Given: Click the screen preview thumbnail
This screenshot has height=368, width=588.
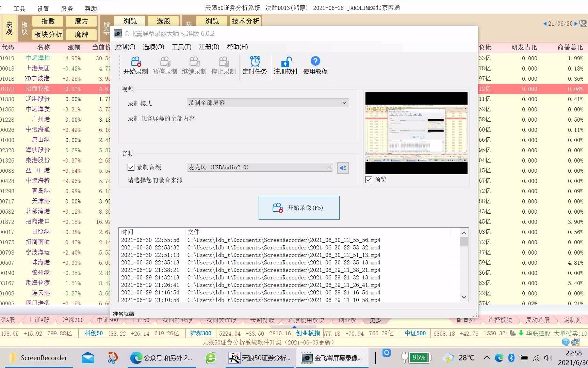Looking at the screenshot, I should point(416,133).
